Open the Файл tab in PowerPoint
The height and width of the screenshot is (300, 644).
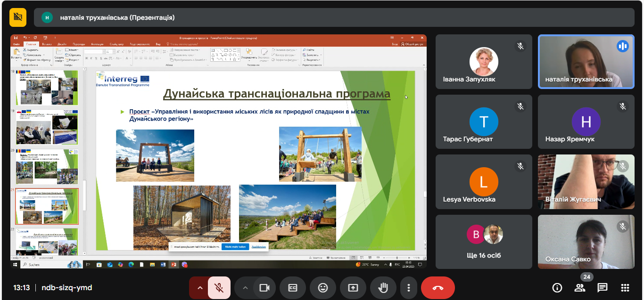(x=17, y=44)
